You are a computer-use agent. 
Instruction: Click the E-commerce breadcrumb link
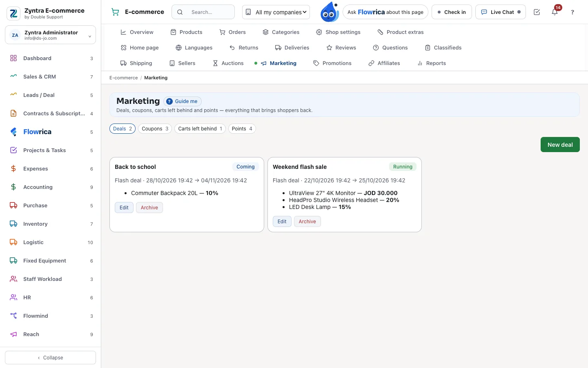tap(123, 78)
